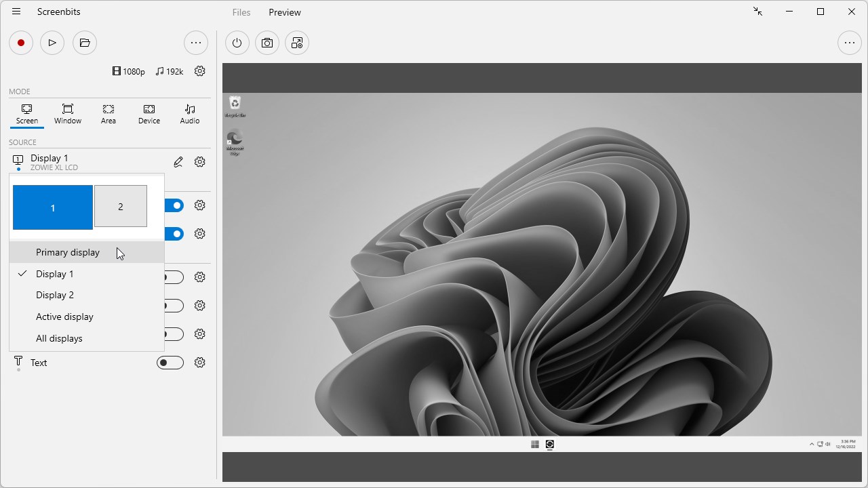Screen dimensions: 868x488
Task: Switch to the Audio capture mode
Action: tap(189, 114)
